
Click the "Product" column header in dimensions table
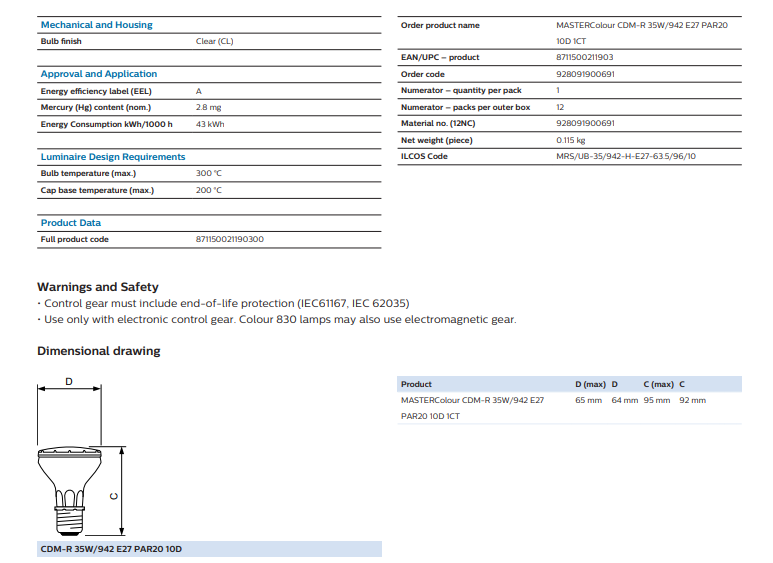416,384
